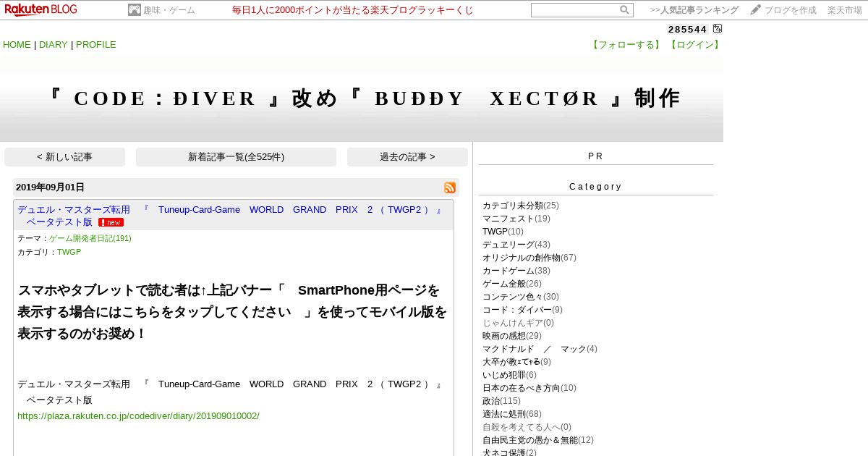Go to 過去の記事 > button
The width and height of the screenshot is (868, 456).
pyautogui.click(x=407, y=157)
